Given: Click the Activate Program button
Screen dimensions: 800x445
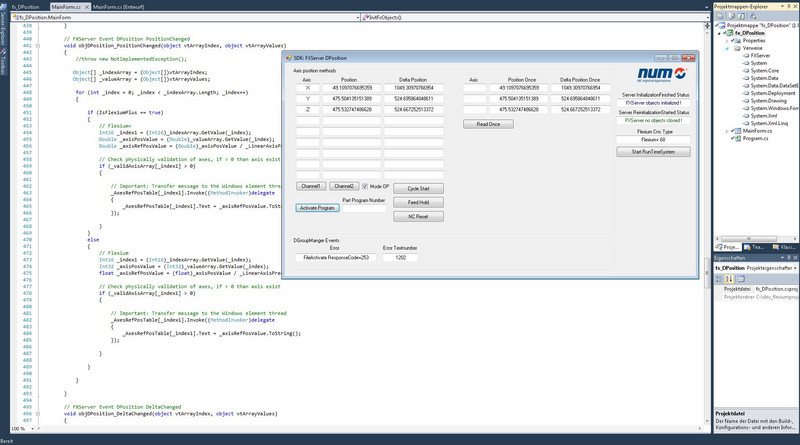Looking at the screenshot, I should click(x=317, y=208).
